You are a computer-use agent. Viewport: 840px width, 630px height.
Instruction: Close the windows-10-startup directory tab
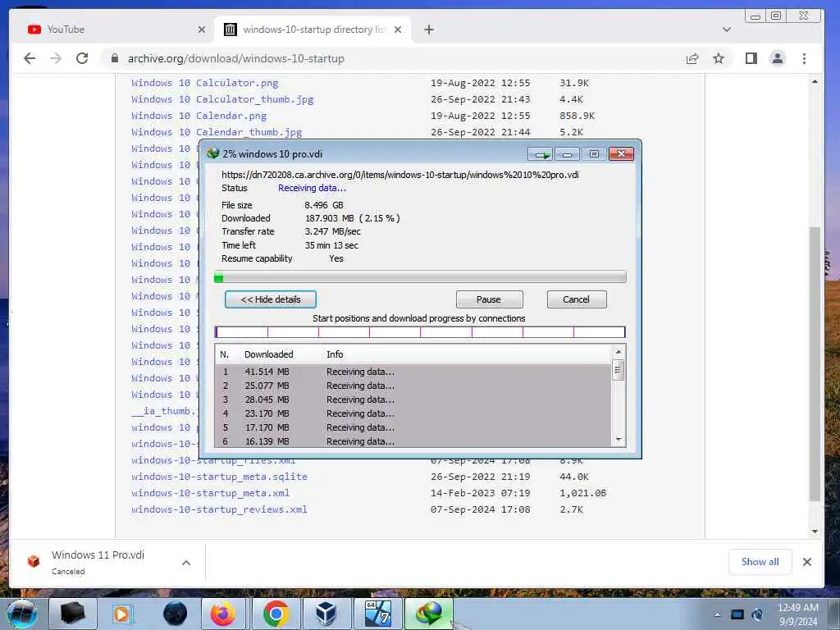click(398, 30)
